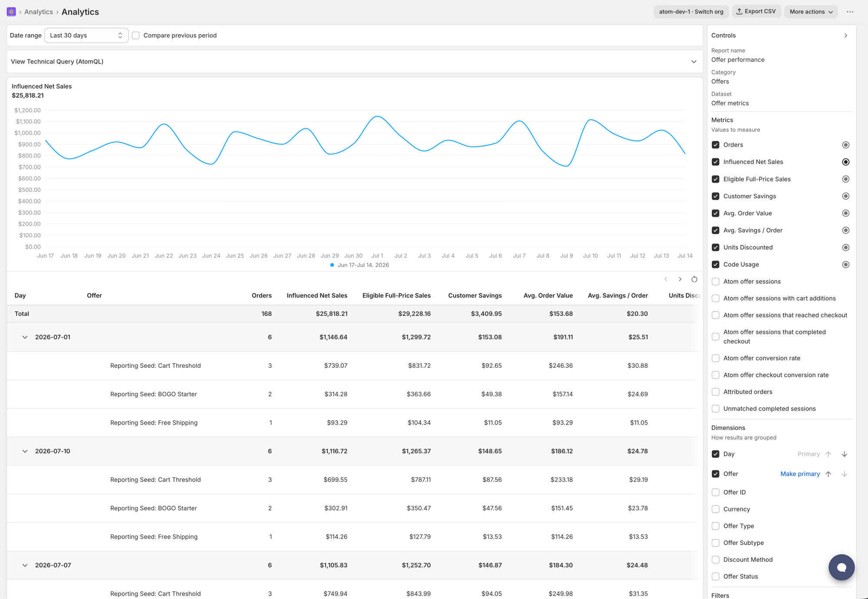Open the Last 30 days dropdown

pos(86,36)
